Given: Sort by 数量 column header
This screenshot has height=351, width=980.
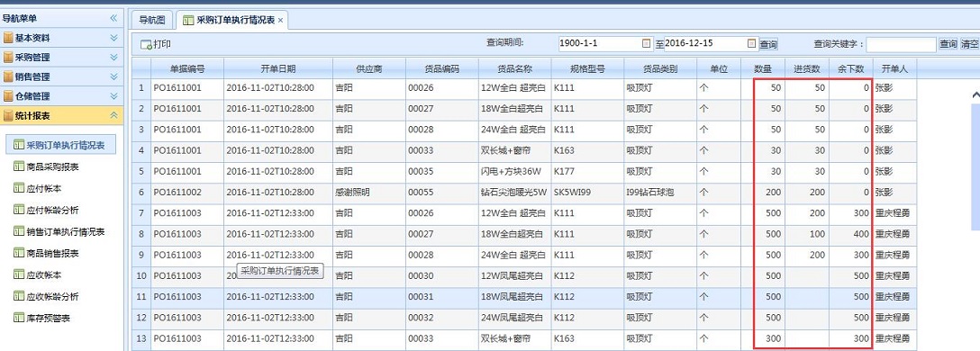Looking at the screenshot, I should point(762,68).
